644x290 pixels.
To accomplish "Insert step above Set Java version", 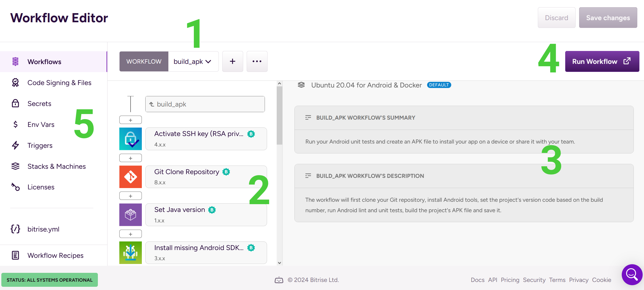I will click(x=131, y=196).
